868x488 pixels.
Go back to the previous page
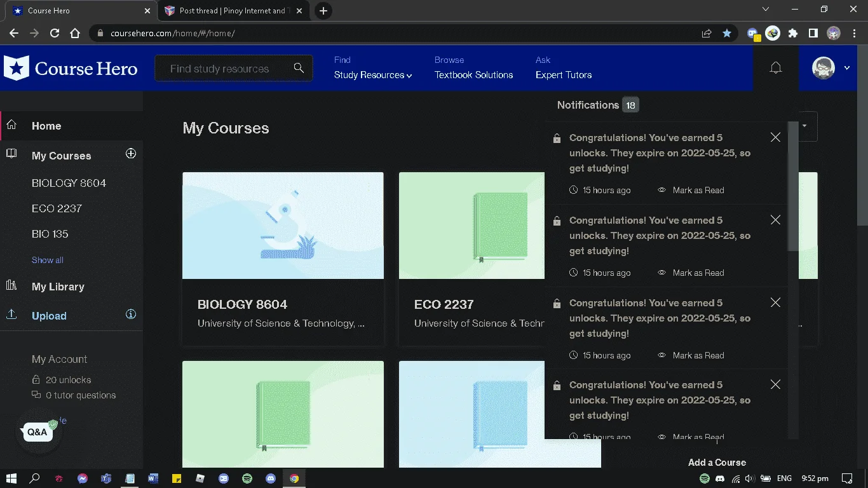tap(14, 33)
